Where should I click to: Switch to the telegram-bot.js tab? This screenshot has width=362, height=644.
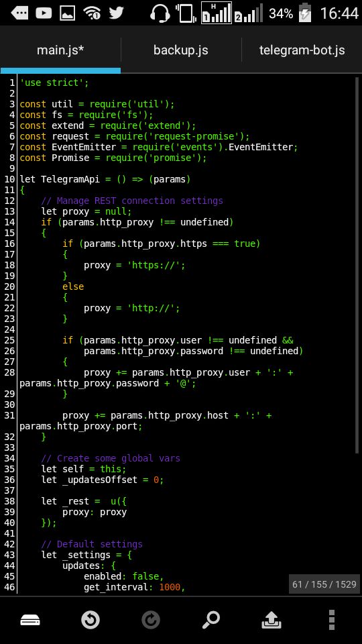pyautogui.click(x=302, y=50)
